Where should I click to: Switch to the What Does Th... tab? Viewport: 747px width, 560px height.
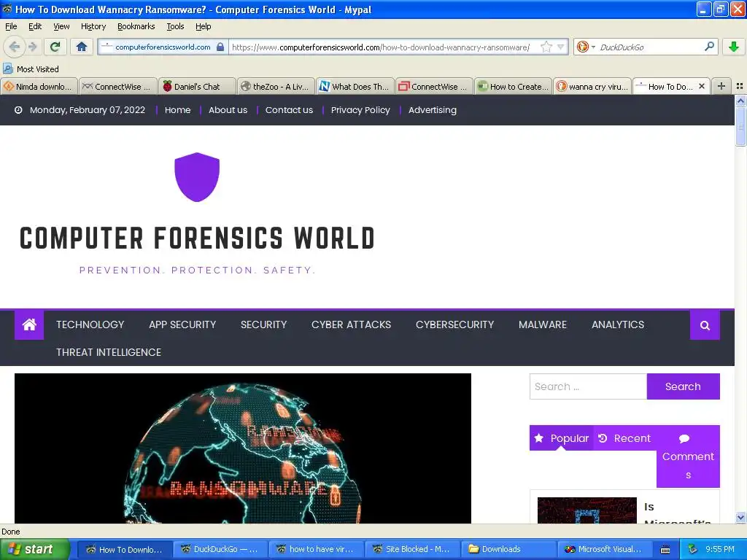(355, 86)
